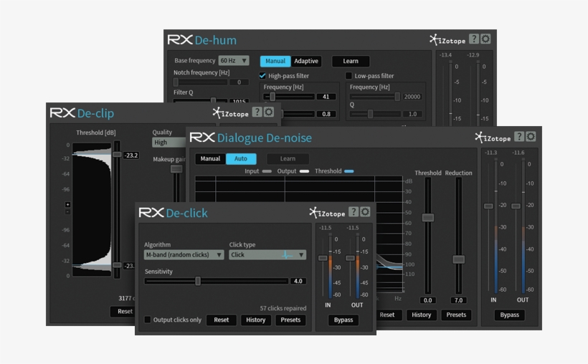This screenshot has width=588, height=364.
Task: Open History in De-click
Action: (x=256, y=320)
